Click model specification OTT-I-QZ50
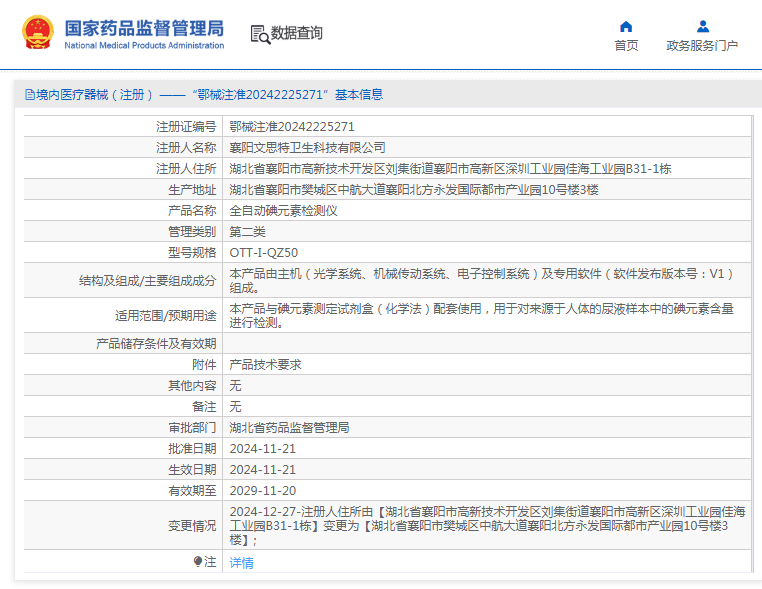Viewport: 762px width, 589px height. (264, 253)
